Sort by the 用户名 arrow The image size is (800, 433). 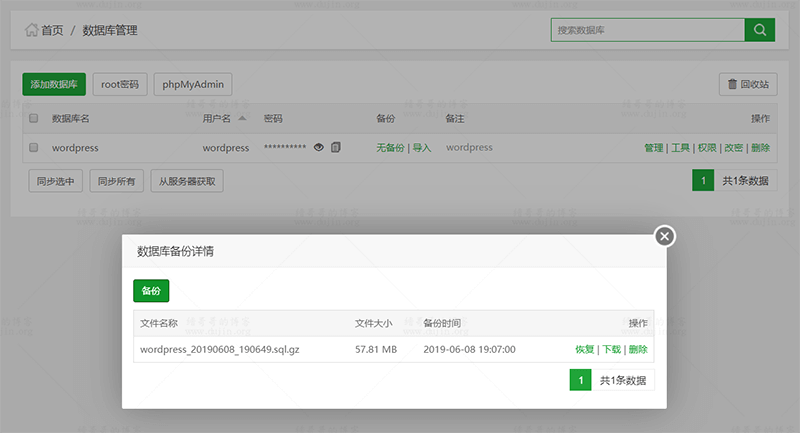coord(242,118)
